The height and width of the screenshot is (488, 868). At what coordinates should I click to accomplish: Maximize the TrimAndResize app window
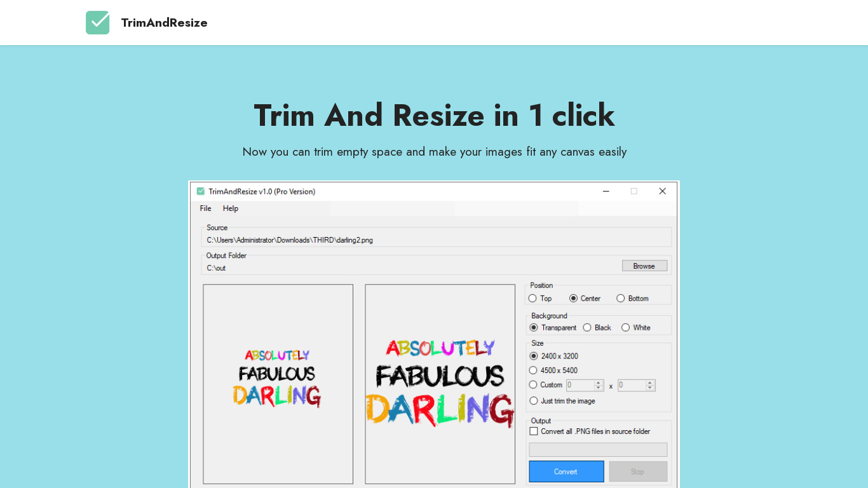click(634, 191)
